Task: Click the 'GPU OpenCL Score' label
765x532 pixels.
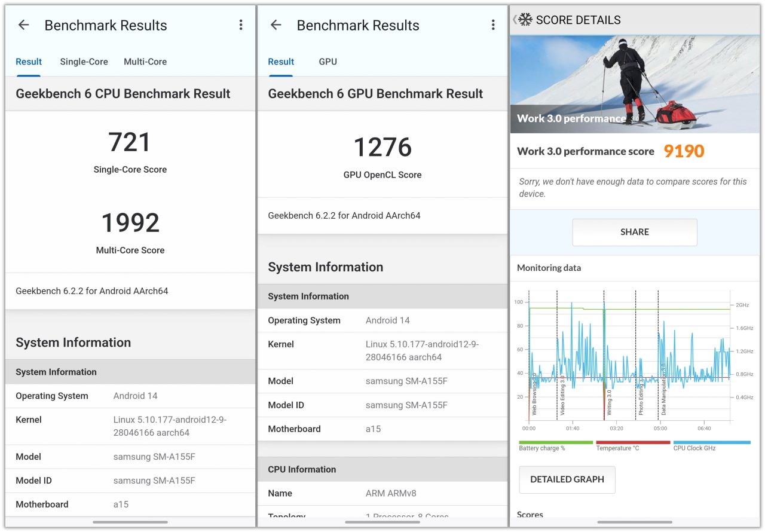Action: [x=382, y=175]
